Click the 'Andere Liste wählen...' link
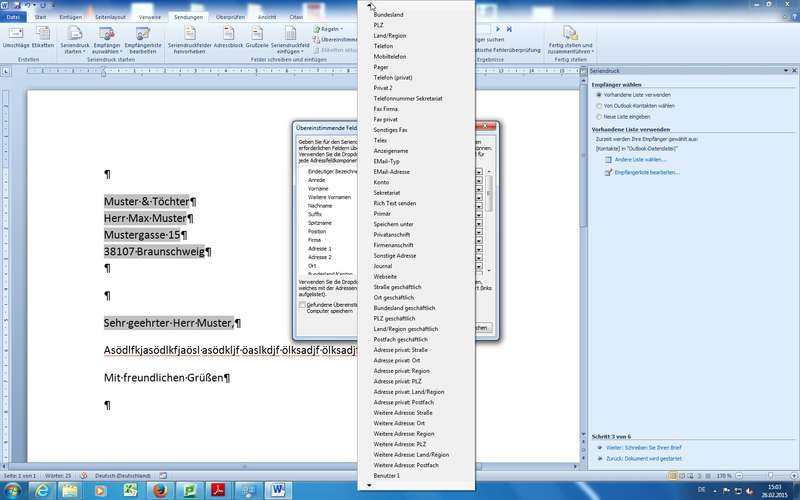The height and width of the screenshot is (500, 800). tap(640, 159)
